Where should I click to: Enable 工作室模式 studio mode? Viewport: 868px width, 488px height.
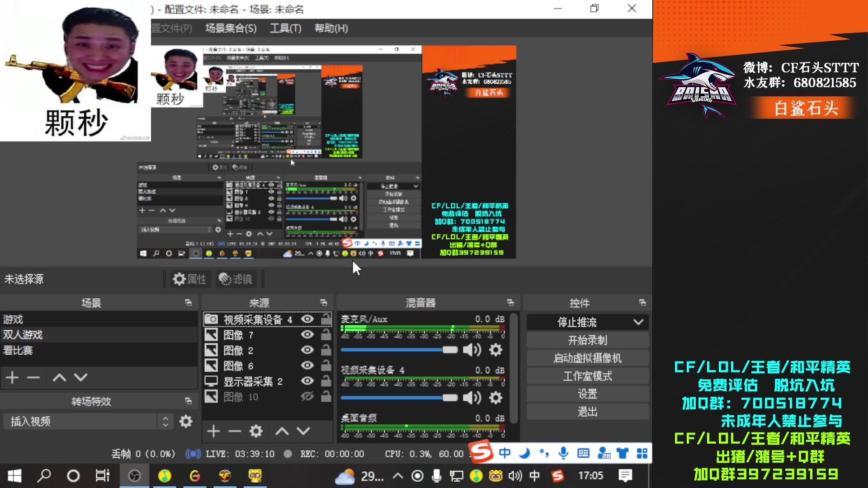(587, 375)
